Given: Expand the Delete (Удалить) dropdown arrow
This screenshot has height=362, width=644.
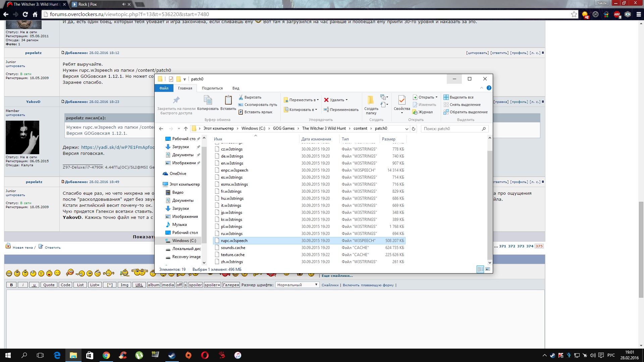Looking at the screenshot, I should 346,100.
